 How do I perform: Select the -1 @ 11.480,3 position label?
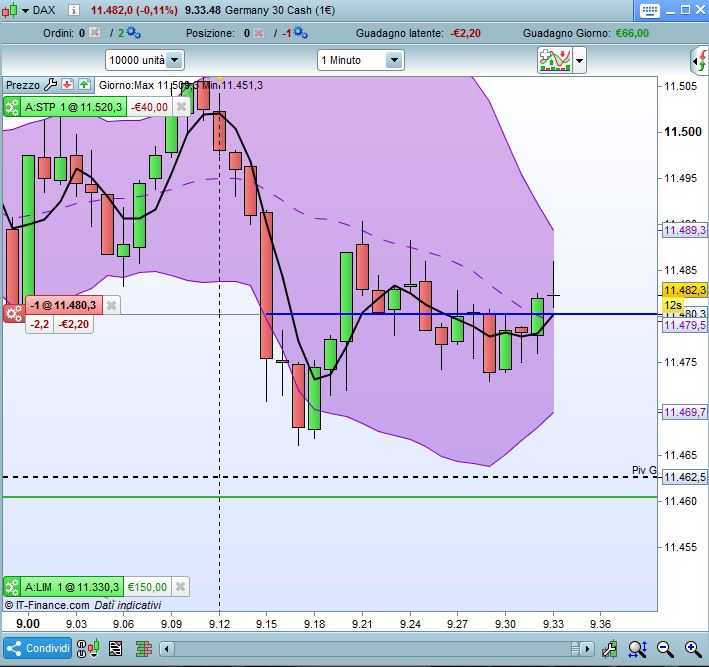[x=63, y=305]
